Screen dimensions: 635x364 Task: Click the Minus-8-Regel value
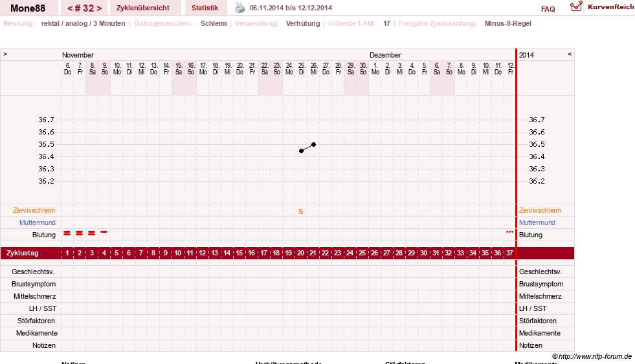coord(508,23)
